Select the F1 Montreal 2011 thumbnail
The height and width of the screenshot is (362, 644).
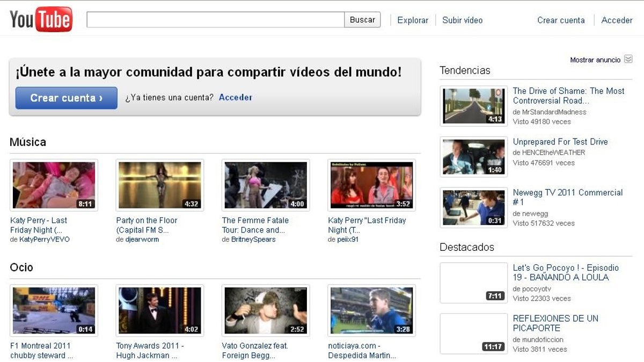pyautogui.click(x=54, y=310)
